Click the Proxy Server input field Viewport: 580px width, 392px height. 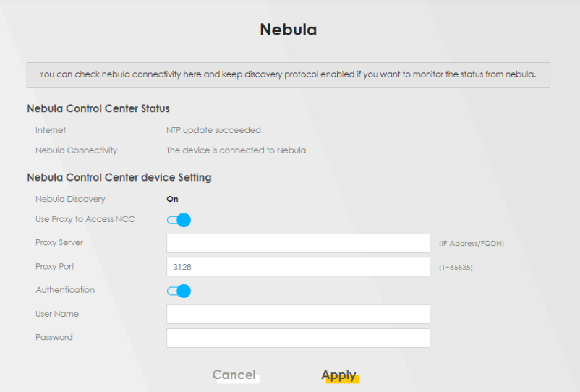coord(298,243)
